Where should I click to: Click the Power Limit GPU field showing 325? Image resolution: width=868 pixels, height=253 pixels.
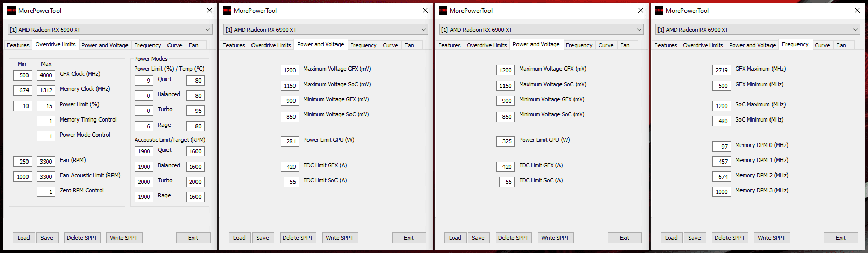coord(506,141)
